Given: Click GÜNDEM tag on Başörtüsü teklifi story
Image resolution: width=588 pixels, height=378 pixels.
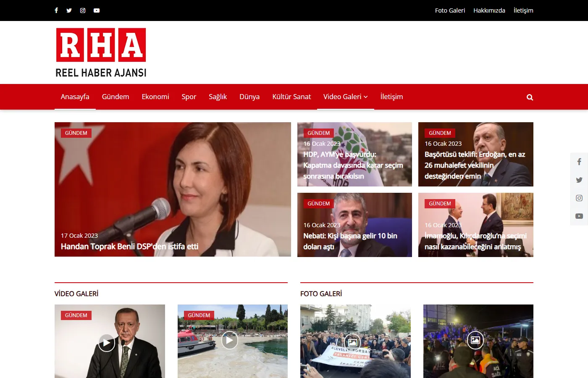Looking at the screenshot, I should (440, 133).
